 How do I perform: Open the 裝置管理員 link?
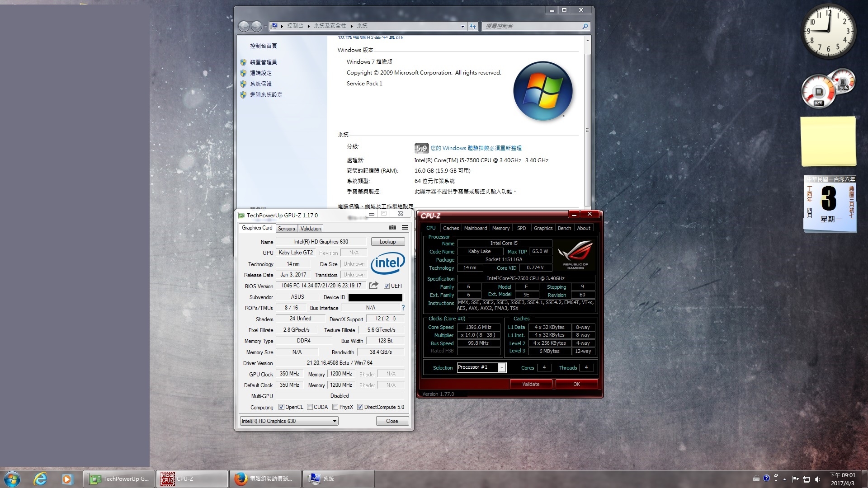(263, 62)
